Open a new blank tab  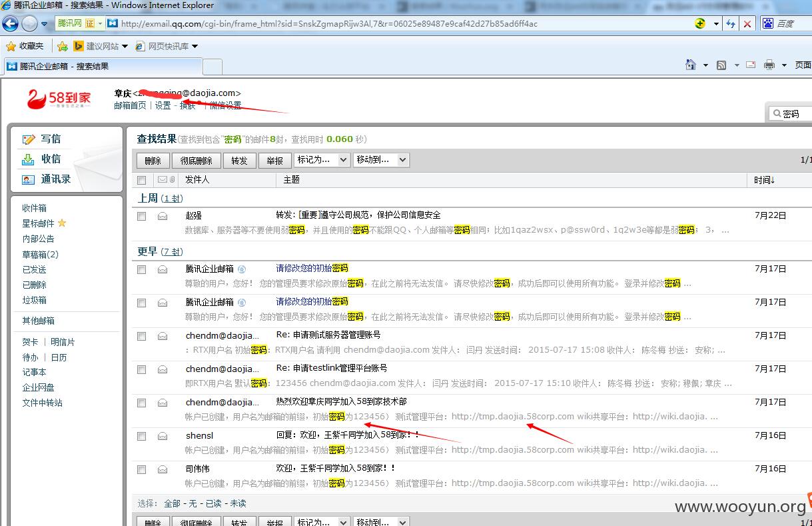[x=212, y=67]
